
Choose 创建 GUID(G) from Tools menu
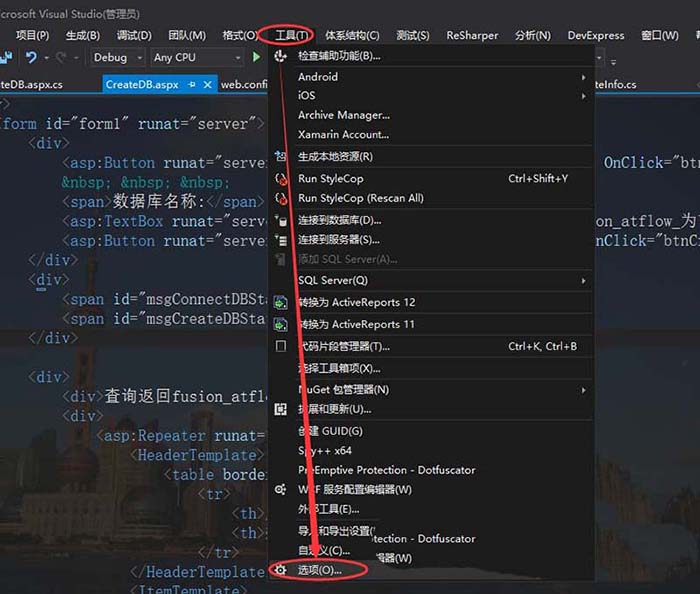(330, 431)
